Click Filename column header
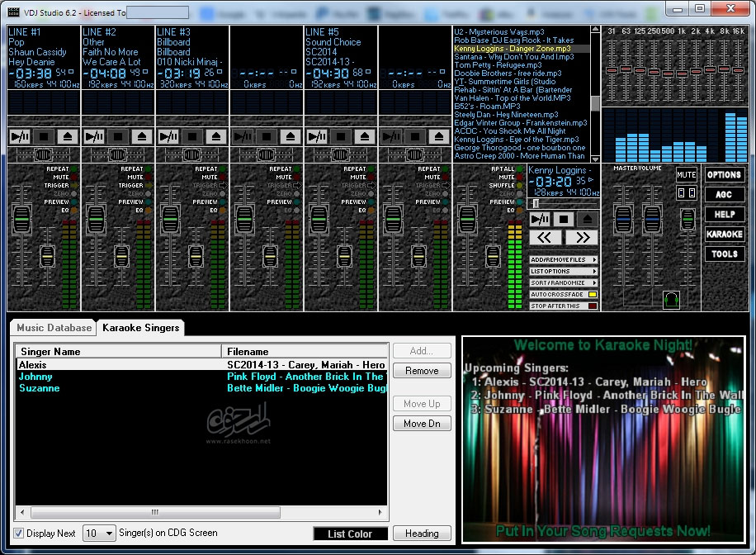This screenshot has width=756, height=555. (305, 351)
